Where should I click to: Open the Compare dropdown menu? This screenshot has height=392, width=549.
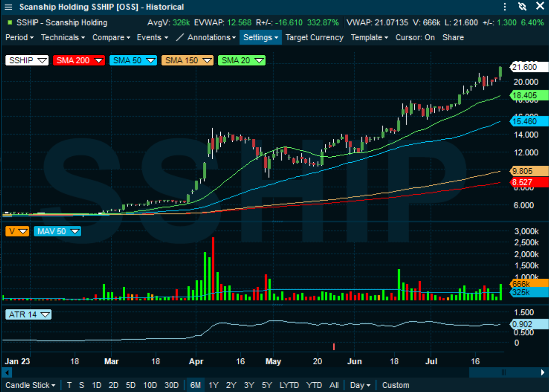click(x=111, y=37)
